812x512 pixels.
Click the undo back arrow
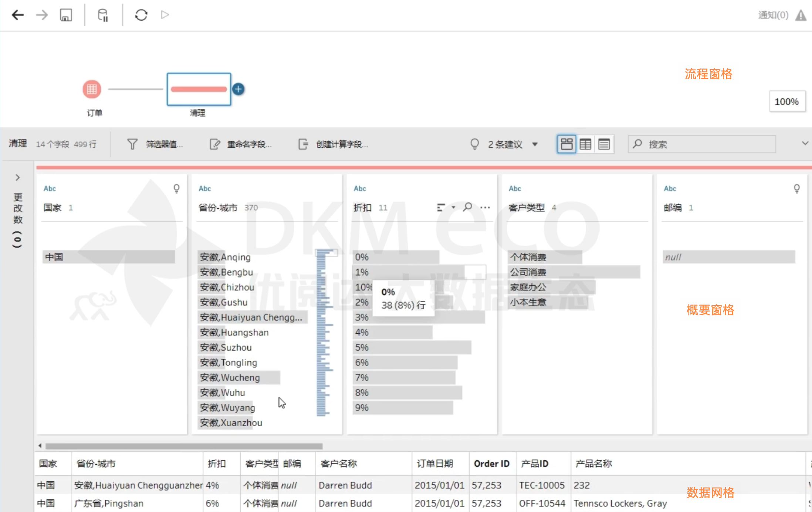pyautogui.click(x=17, y=15)
